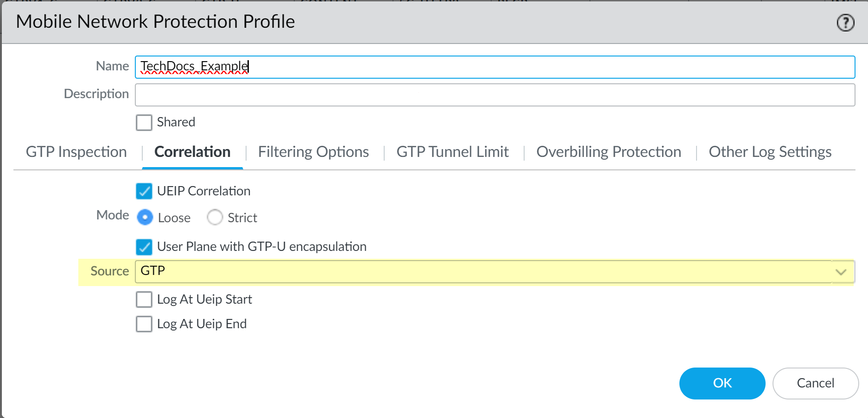Click the OK button
Screen dimensions: 868x418
[722, 383]
